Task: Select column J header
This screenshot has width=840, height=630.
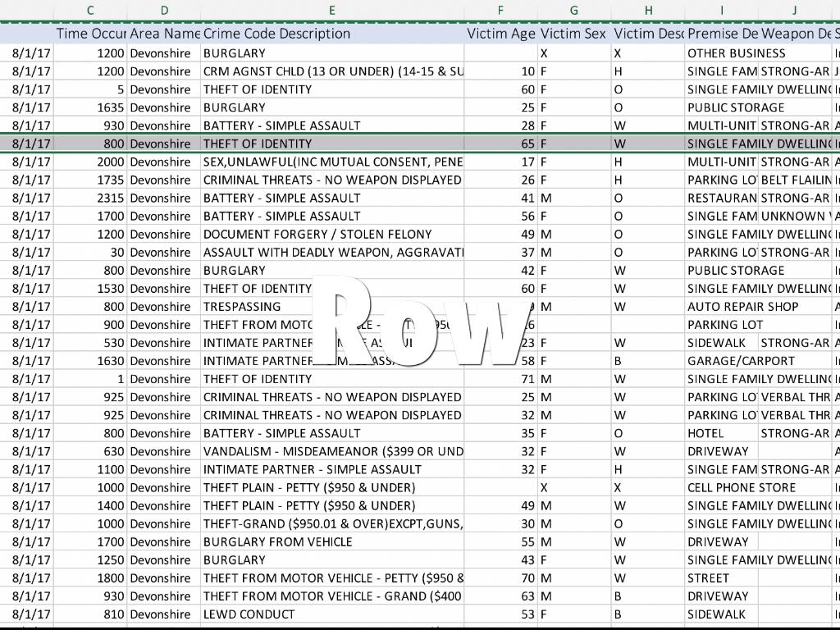Action: coord(794,10)
